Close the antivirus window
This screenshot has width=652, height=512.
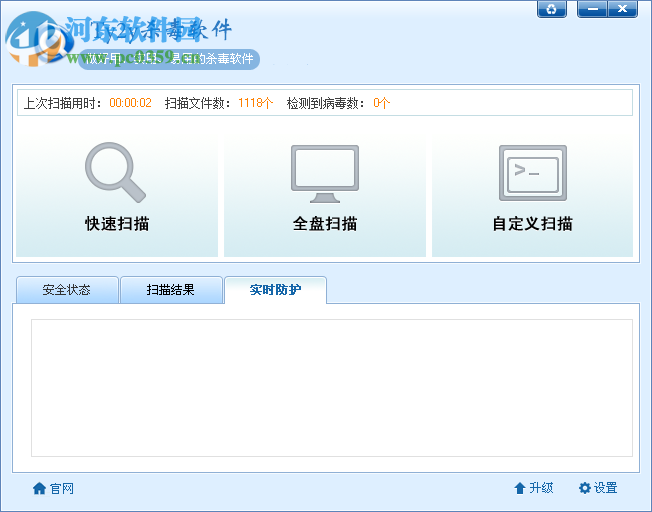(x=622, y=9)
